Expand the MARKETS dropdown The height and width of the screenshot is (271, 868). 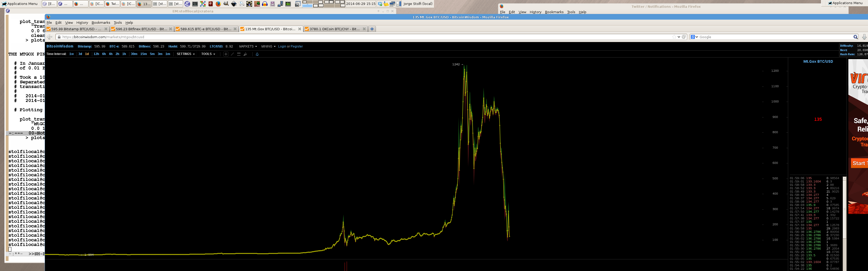[x=248, y=46]
